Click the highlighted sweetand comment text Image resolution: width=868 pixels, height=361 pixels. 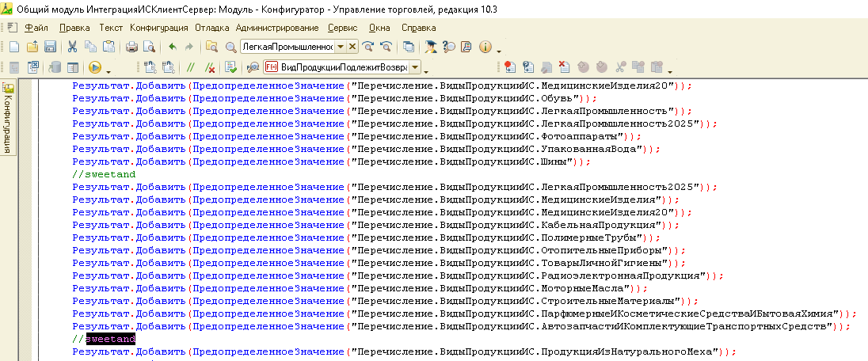(x=111, y=338)
